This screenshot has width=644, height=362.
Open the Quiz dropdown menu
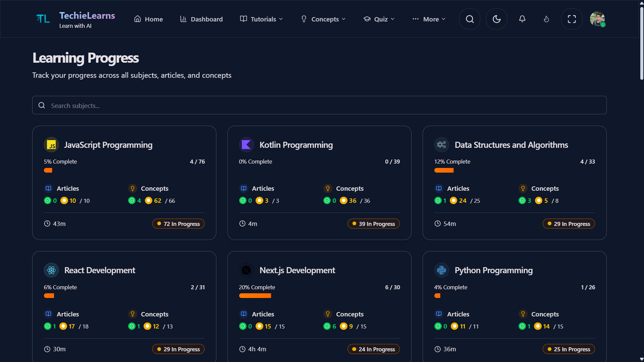click(x=379, y=19)
